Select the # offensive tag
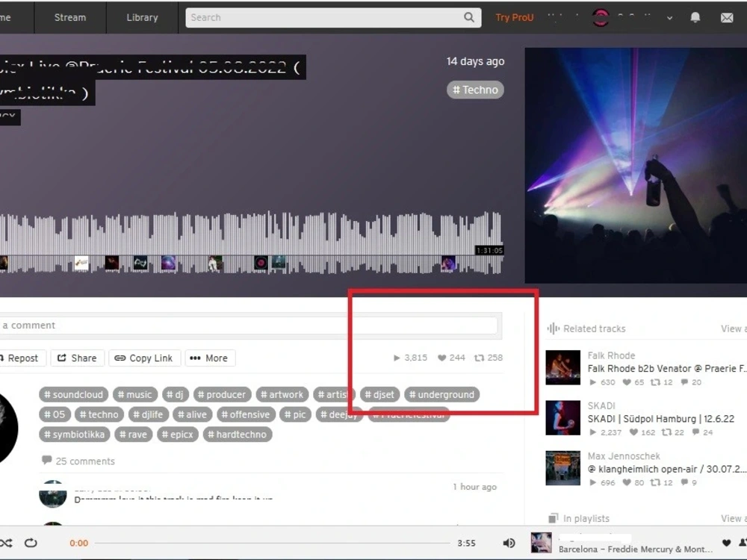The height and width of the screenshot is (560, 747). point(246,414)
